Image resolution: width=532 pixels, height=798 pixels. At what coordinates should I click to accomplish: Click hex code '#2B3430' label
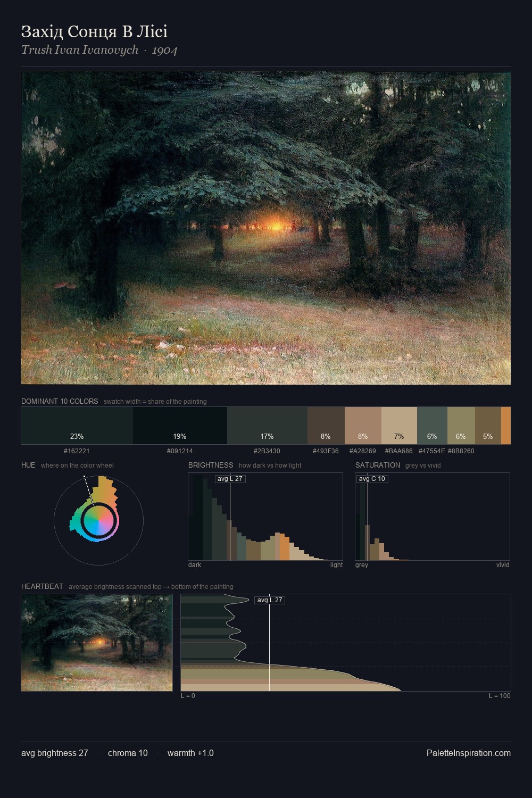(267, 451)
